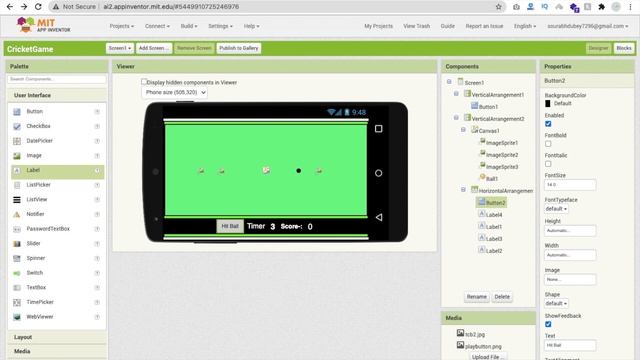The height and width of the screenshot is (360, 640).
Task: Pick the TextBox palette component
Action: pos(36,287)
